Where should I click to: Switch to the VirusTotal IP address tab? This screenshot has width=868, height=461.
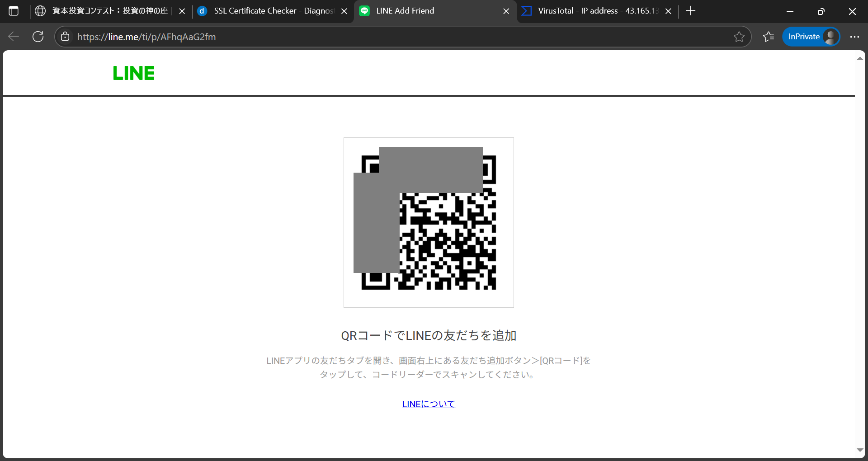[x=597, y=11]
